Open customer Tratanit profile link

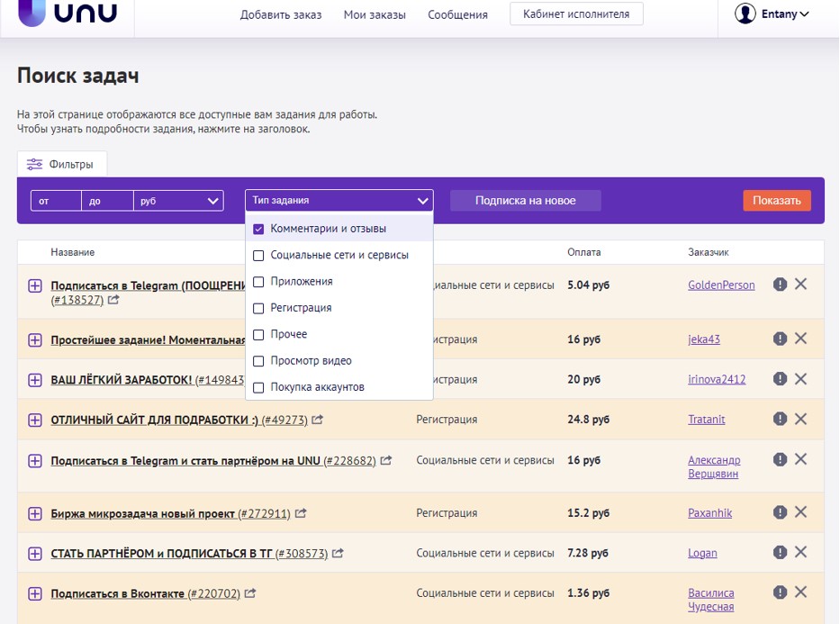point(706,420)
